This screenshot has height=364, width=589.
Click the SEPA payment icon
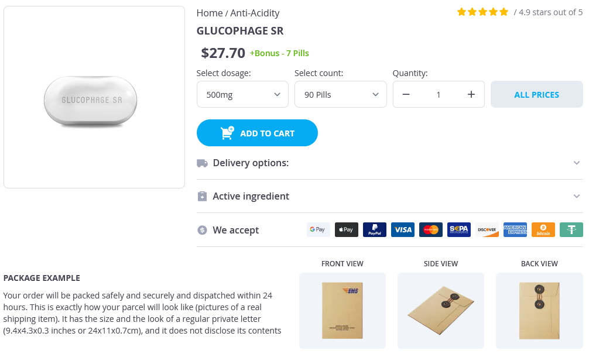pyautogui.click(x=459, y=230)
